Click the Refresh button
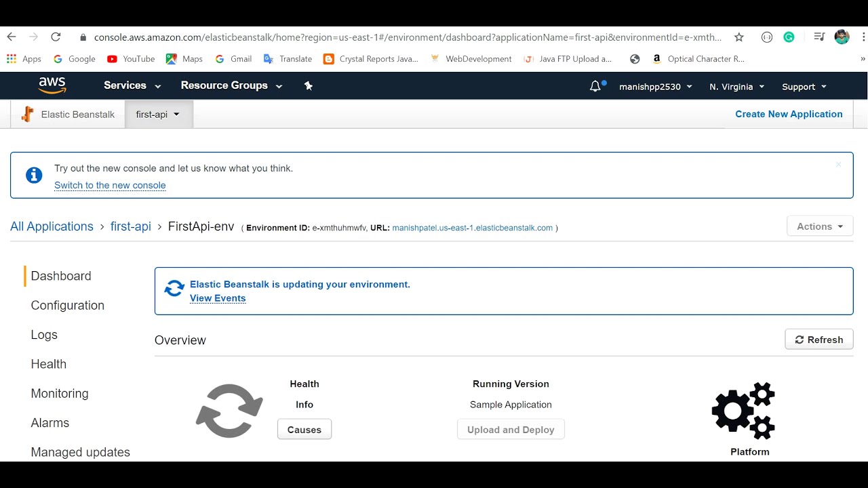Image resolution: width=868 pixels, height=488 pixels. (819, 340)
